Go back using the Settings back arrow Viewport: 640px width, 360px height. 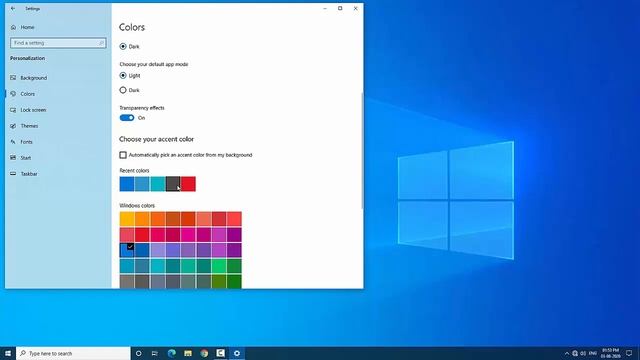coord(13,8)
